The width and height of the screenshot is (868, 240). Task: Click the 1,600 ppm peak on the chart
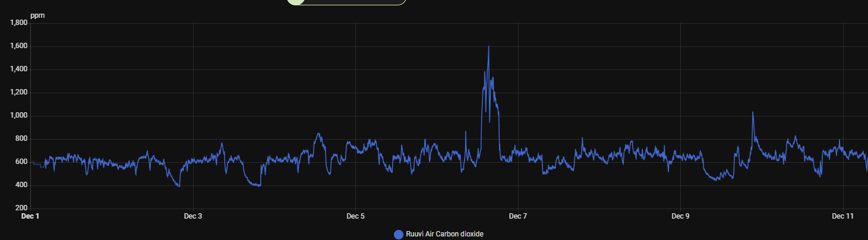(x=488, y=47)
